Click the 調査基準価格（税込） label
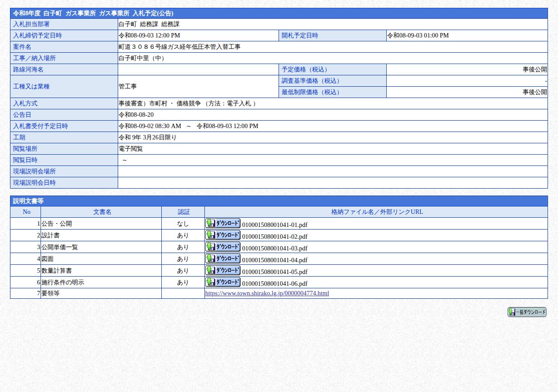558x392 pixels. 333,81
